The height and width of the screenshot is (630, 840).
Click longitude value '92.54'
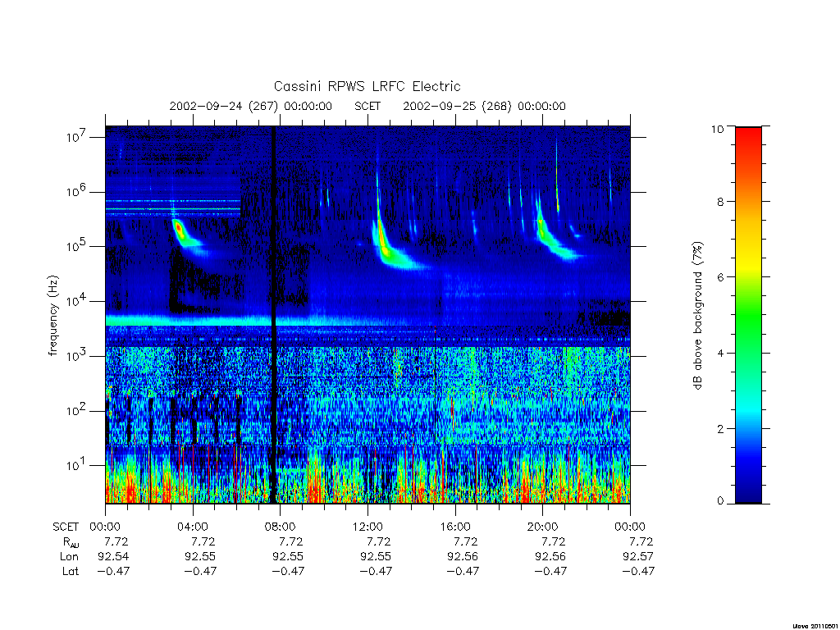[x=113, y=557]
